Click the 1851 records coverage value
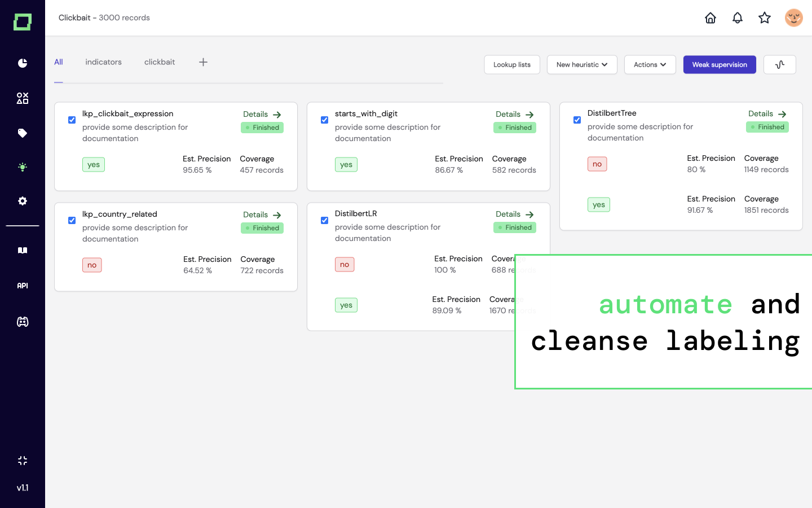This screenshot has width=812, height=508. click(766, 210)
